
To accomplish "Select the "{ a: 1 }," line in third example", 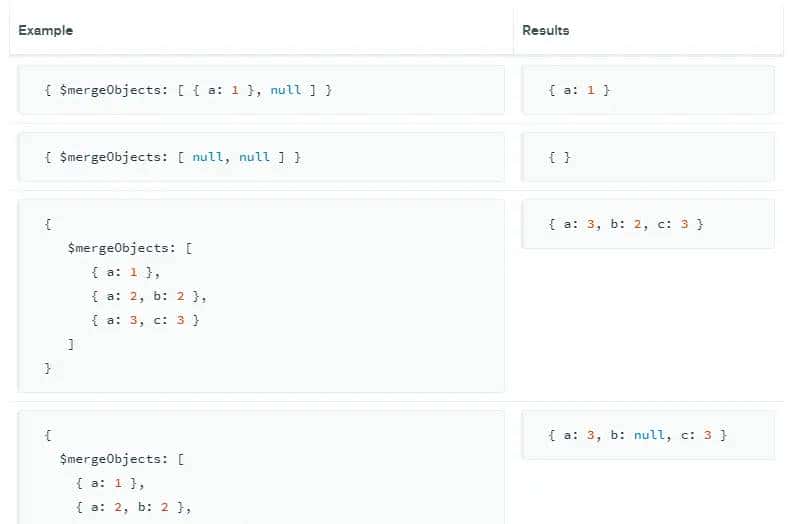I will click(124, 272).
